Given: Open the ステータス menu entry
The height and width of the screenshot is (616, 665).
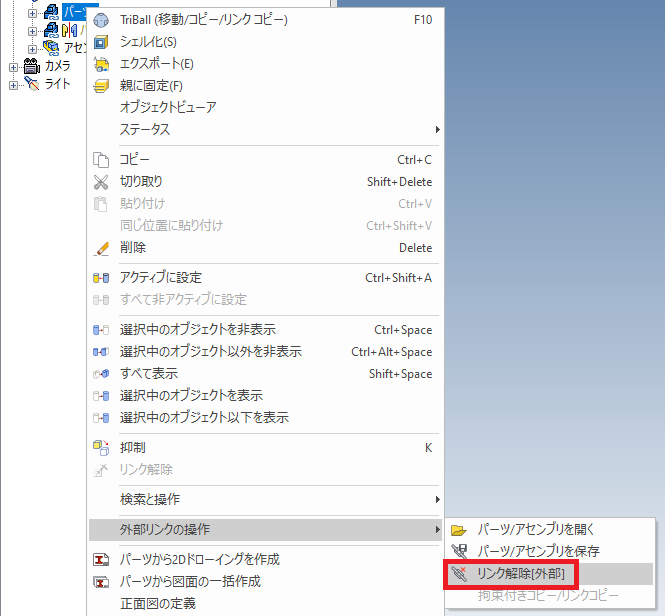Looking at the screenshot, I should pos(265,129).
